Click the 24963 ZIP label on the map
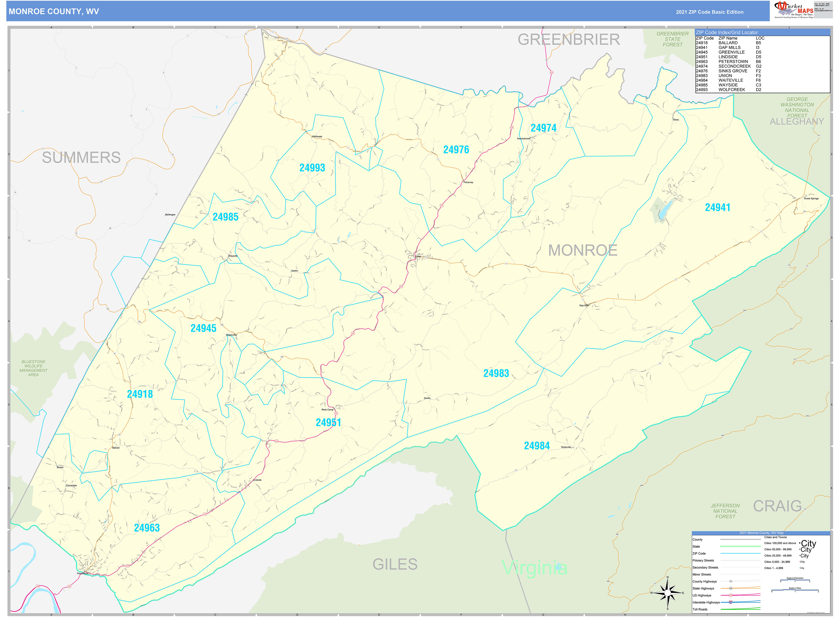The image size is (840, 617). [147, 528]
